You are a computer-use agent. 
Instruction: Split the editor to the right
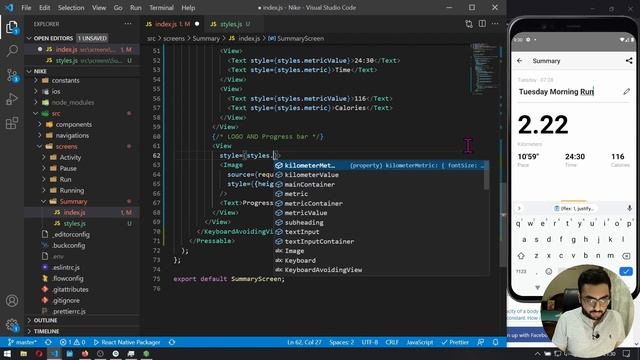(x=482, y=24)
